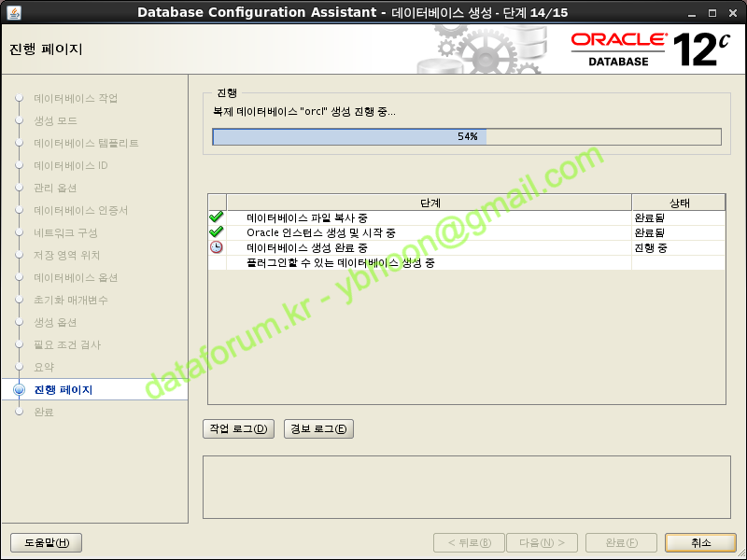Click the Java icon in title bar
This screenshot has width=747, height=560.
click(x=11, y=11)
